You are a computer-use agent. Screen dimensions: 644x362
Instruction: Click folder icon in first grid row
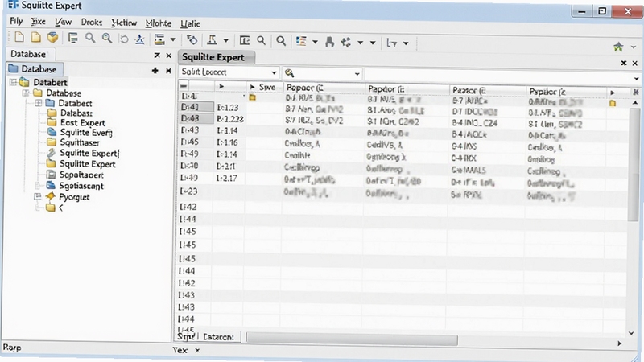coord(252,97)
